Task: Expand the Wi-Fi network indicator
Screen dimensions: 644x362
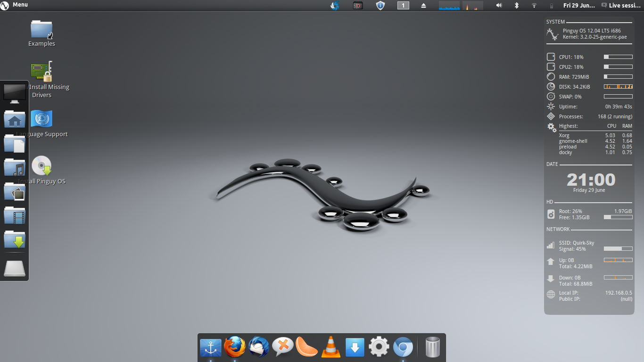Action: pos(534,5)
